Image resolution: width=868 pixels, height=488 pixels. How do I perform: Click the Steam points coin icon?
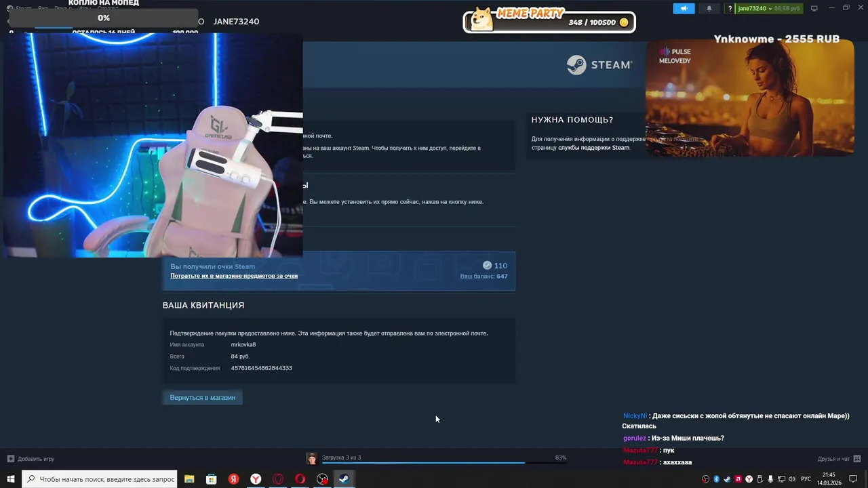[487, 266]
